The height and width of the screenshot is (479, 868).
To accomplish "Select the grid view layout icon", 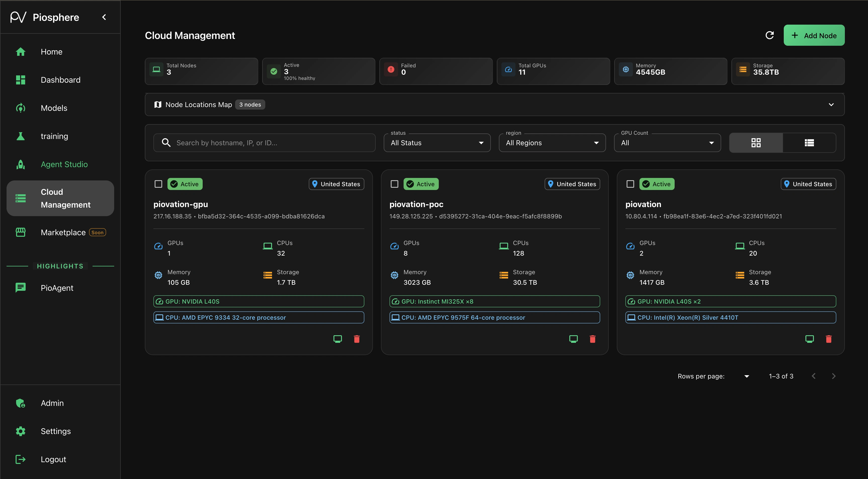I will point(756,143).
